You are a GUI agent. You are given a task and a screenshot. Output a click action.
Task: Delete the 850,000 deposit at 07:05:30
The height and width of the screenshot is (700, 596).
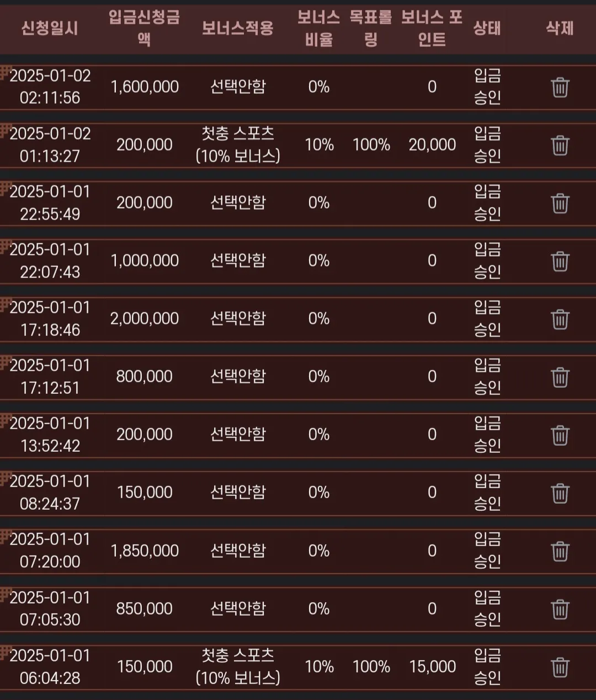pyautogui.click(x=560, y=609)
